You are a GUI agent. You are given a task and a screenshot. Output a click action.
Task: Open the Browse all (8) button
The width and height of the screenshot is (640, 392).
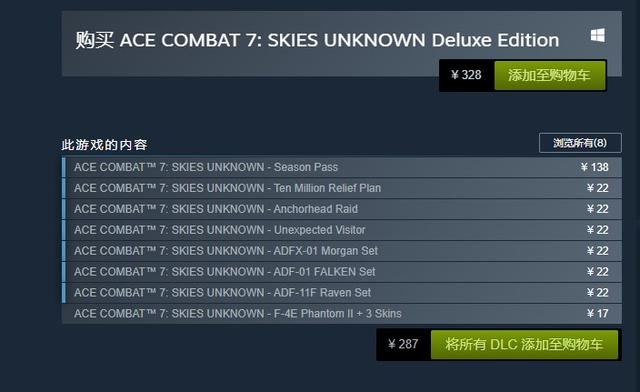click(580, 143)
